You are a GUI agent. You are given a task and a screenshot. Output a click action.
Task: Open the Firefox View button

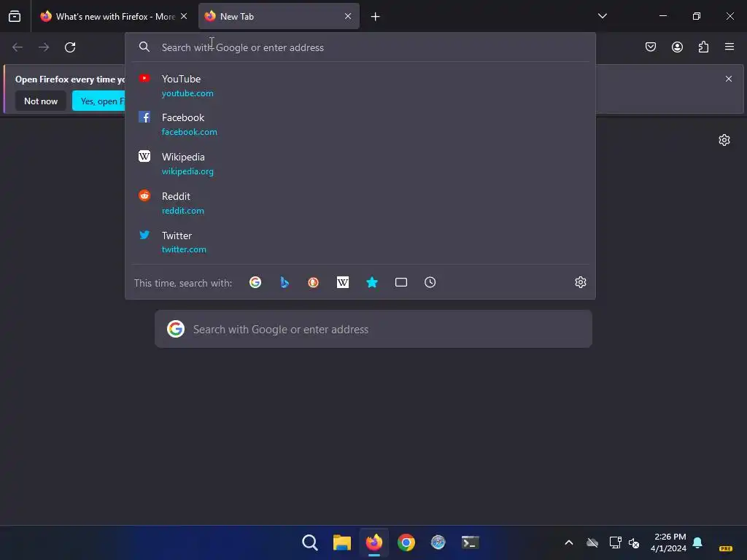(x=15, y=16)
